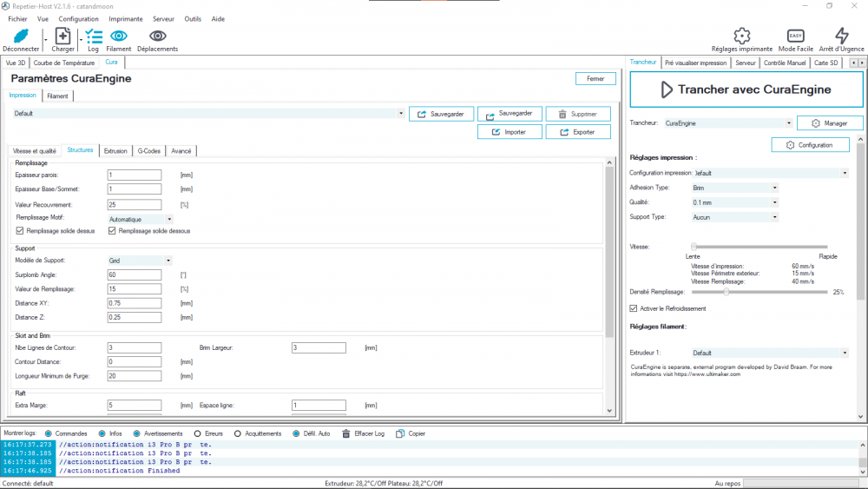Toggle Avertissements log filter
The width and height of the screenshot is (868, 489).
coord(137,433)
